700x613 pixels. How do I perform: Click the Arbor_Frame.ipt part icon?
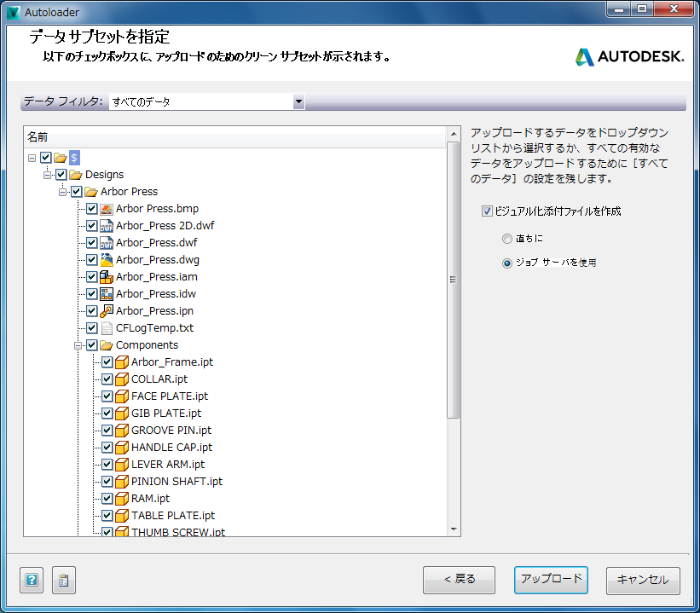point(121,362)
